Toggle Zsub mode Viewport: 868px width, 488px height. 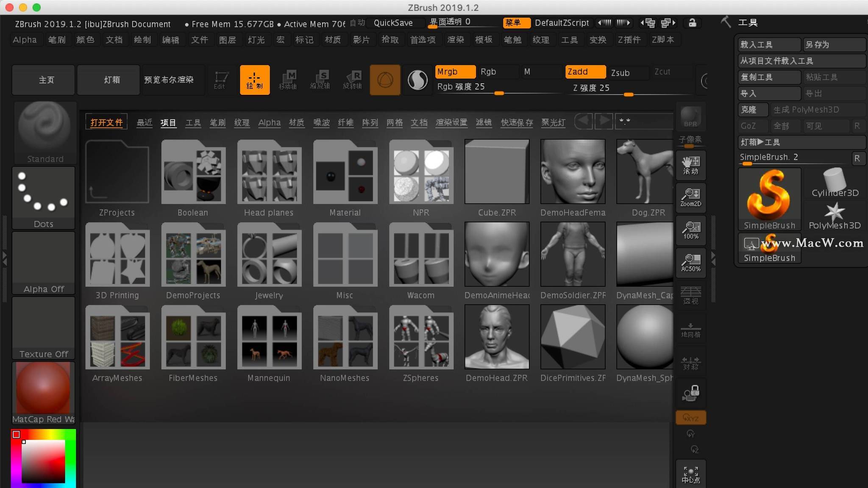628,72
